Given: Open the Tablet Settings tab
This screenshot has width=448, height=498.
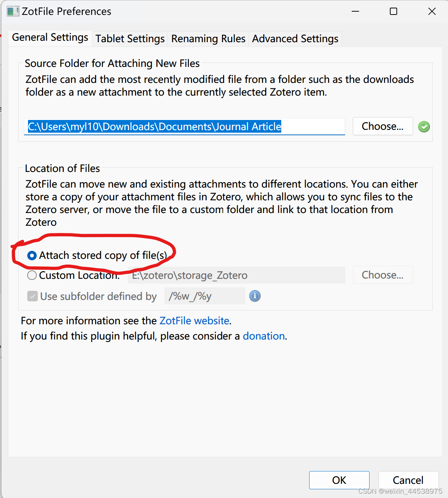Looking at the screenshot, I should click(x=130, y=39).
